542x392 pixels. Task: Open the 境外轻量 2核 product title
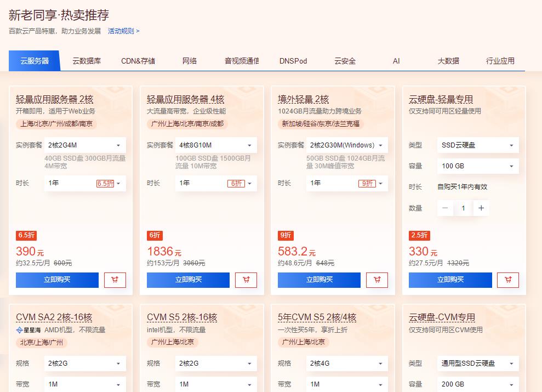click(x=303, y=100)
